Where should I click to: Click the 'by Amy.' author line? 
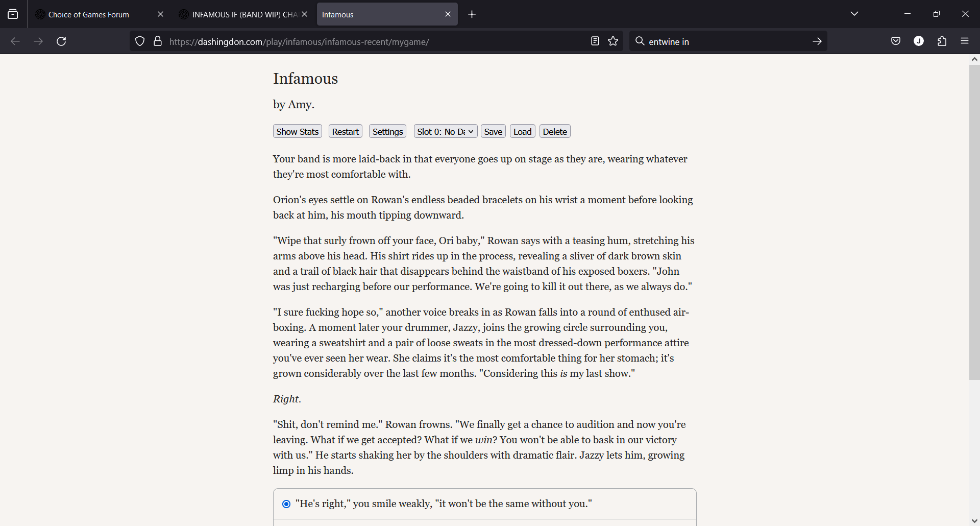293,104
